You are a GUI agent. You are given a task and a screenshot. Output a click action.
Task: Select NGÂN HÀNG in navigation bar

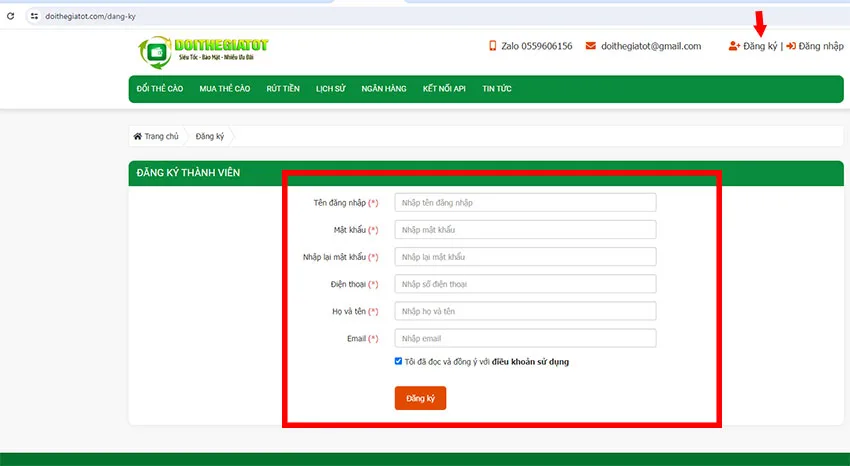coord(384,89)
